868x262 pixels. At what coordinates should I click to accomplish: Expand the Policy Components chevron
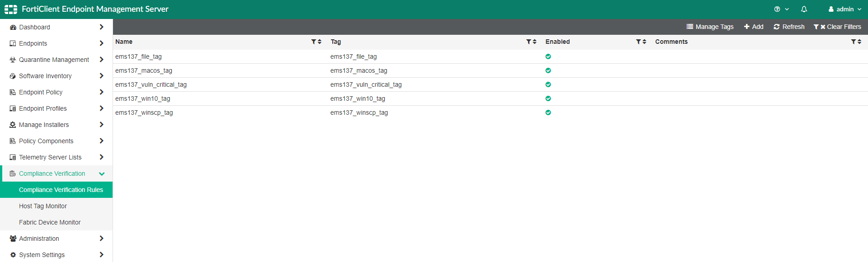point(101,141)
